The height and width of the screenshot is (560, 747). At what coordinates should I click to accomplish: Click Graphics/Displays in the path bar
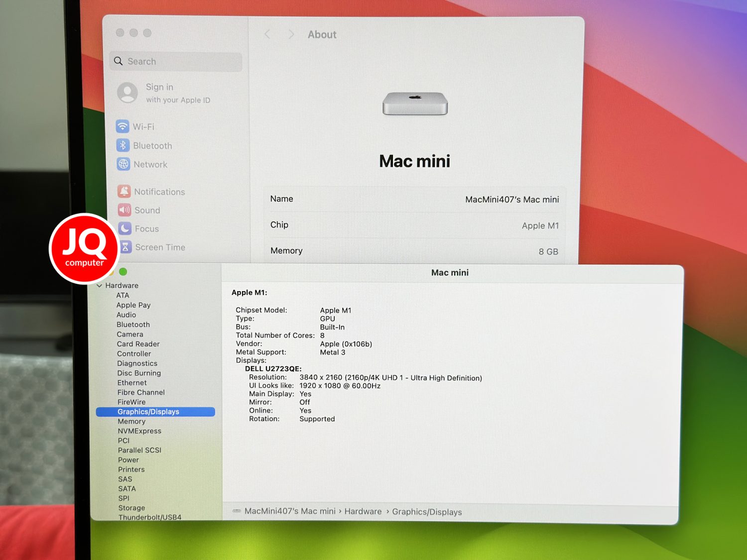coord(427,512)
